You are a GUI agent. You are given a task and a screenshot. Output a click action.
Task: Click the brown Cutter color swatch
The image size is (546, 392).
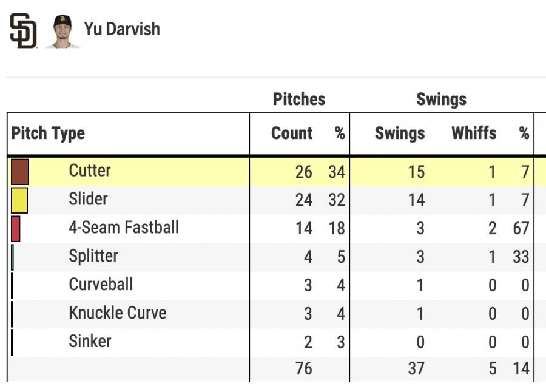point(20,172)
